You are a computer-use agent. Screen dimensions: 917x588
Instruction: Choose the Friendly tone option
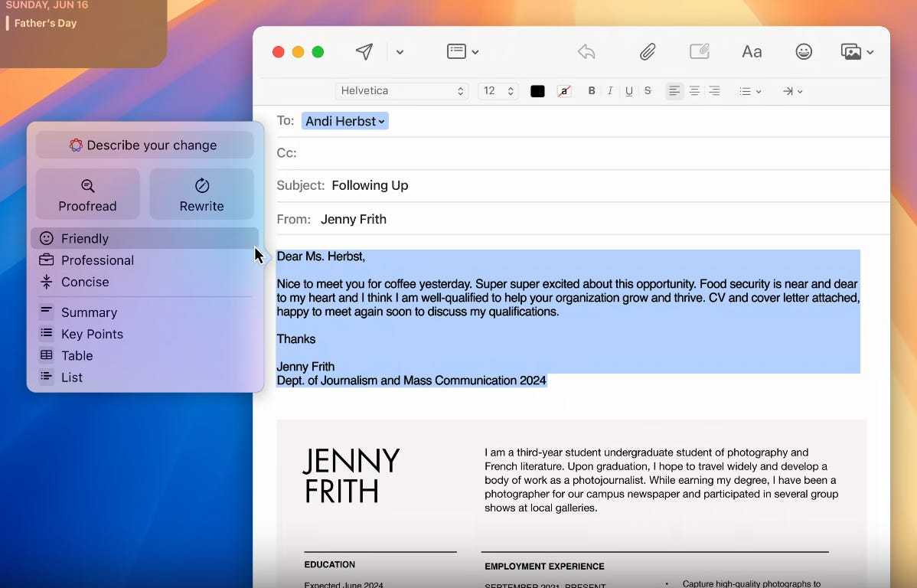tap(145, 238)
